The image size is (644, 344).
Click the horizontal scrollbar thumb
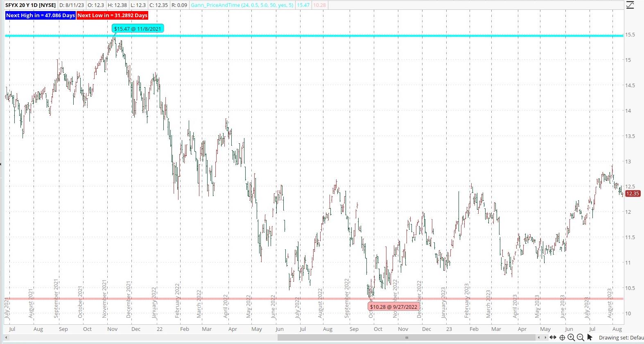tap(406, 337)
